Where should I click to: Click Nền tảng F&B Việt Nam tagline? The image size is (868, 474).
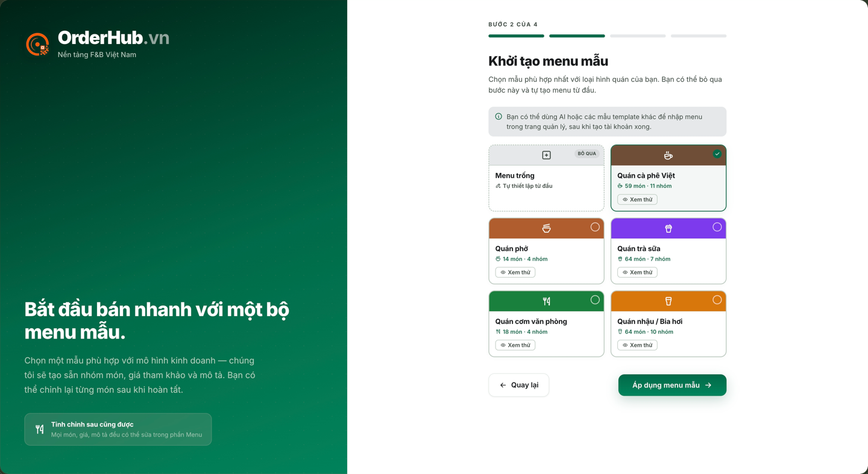click(x=97, y=55)
